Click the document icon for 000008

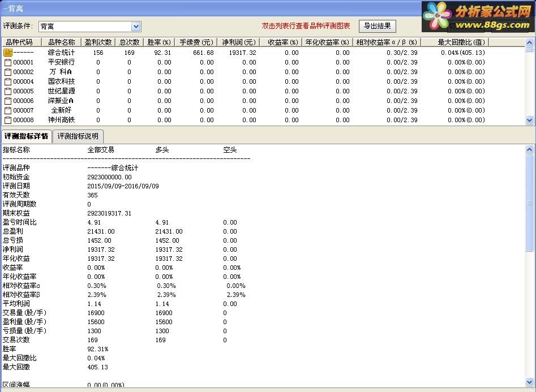click(8, 119)
